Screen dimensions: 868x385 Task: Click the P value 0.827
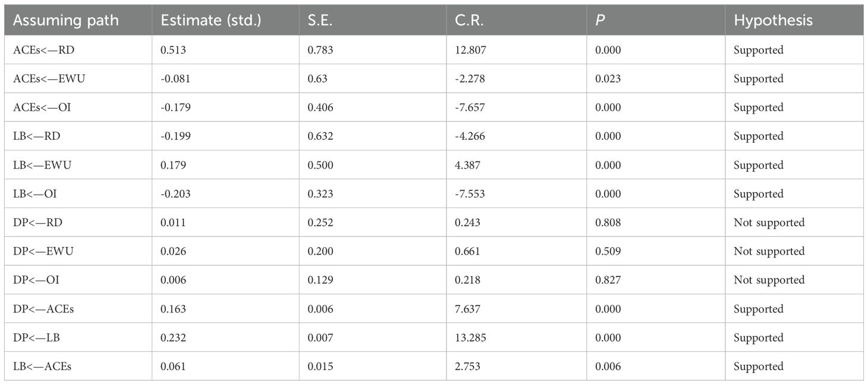click(608, 280)
